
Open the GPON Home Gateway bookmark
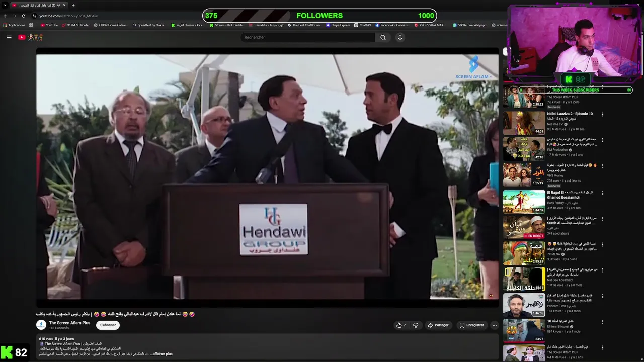click(111, 25)
